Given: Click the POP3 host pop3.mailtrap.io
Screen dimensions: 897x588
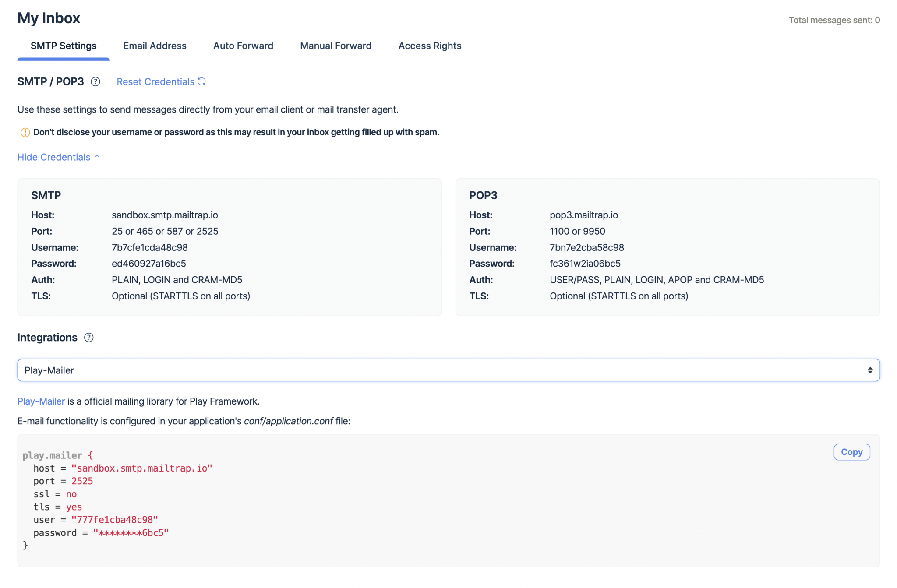Looking at the screenshot, I should click(x=584, y=215).
